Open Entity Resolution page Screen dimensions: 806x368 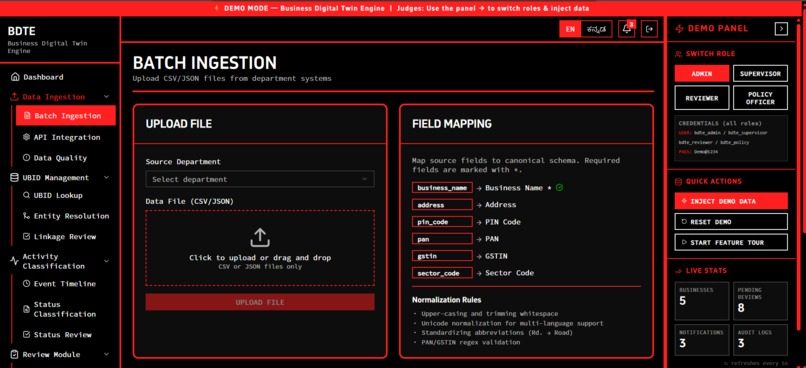click(66, 216)
